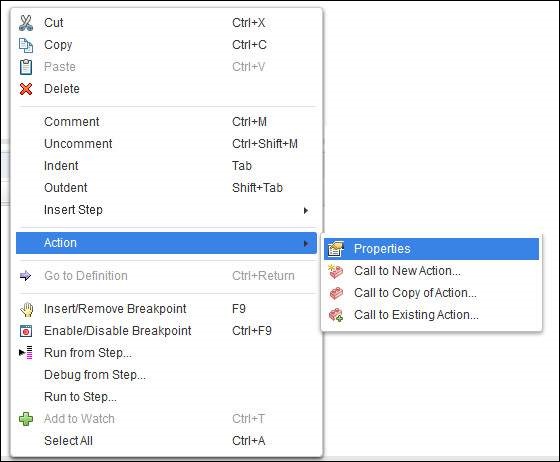Expand the Insert Step submenu arrow
The width and height of the screenshot is (560, 462).
306,210
